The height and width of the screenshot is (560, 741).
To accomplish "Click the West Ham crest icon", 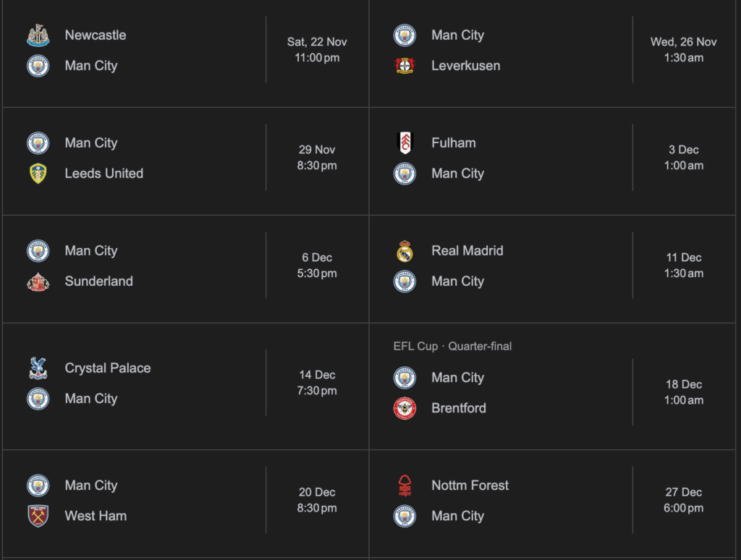I will (x=38, y=516).
